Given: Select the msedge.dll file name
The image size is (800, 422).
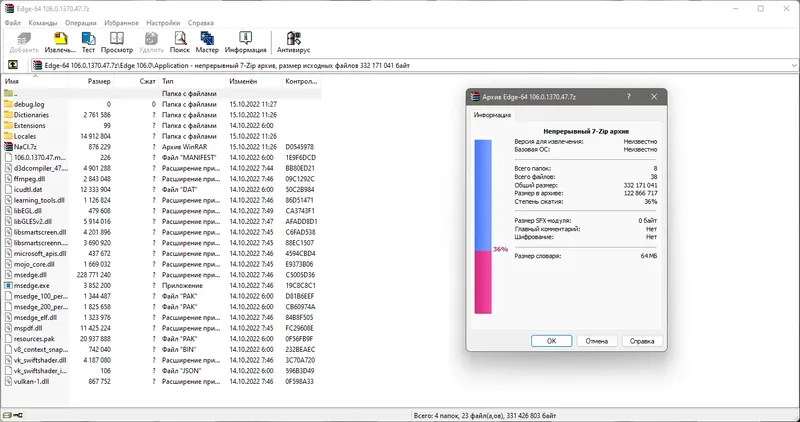Looking at the screenshot, I should pos(31,275).
